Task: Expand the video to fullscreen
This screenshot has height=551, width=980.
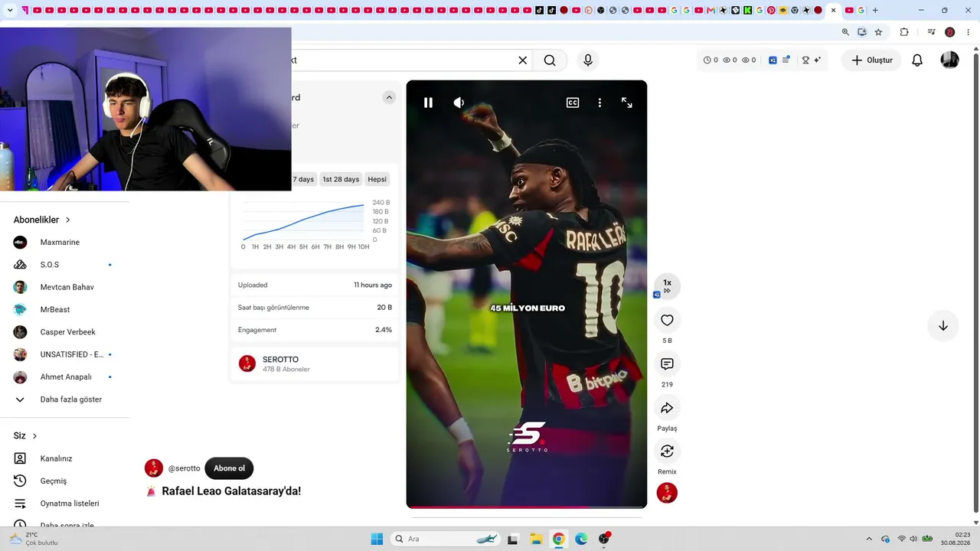Action: point(626,103)
